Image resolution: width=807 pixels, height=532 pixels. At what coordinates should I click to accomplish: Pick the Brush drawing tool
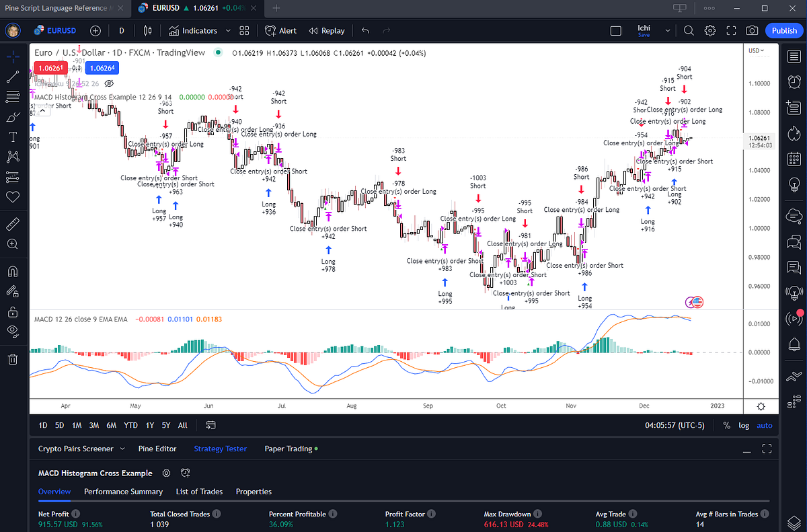coord(12,117)
